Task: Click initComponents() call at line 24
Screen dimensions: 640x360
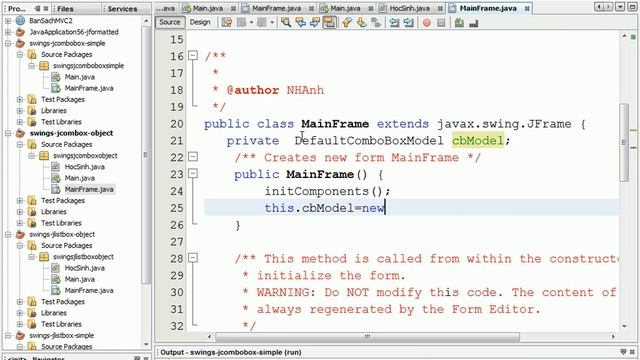Action: pos(327,191)
